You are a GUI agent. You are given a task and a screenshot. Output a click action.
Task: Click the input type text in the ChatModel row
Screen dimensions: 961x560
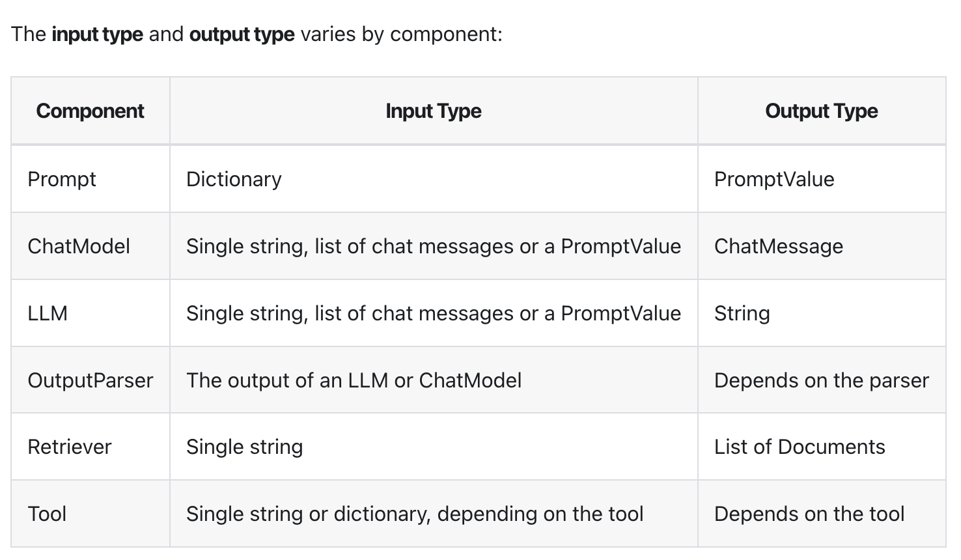pyautogui.click(x=433, y=246)
